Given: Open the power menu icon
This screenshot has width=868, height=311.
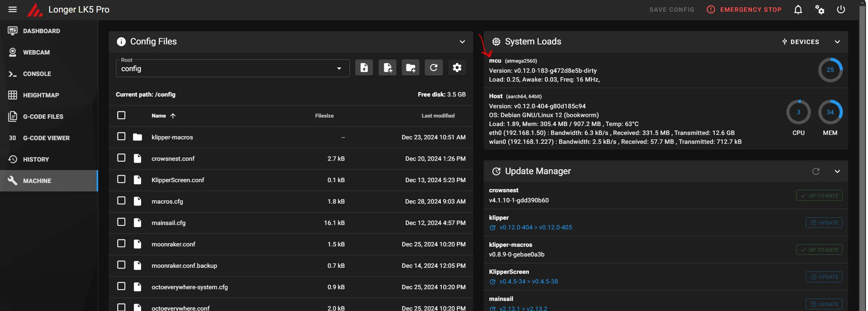Looking at the screenshot, I should [x=841, y=10].
